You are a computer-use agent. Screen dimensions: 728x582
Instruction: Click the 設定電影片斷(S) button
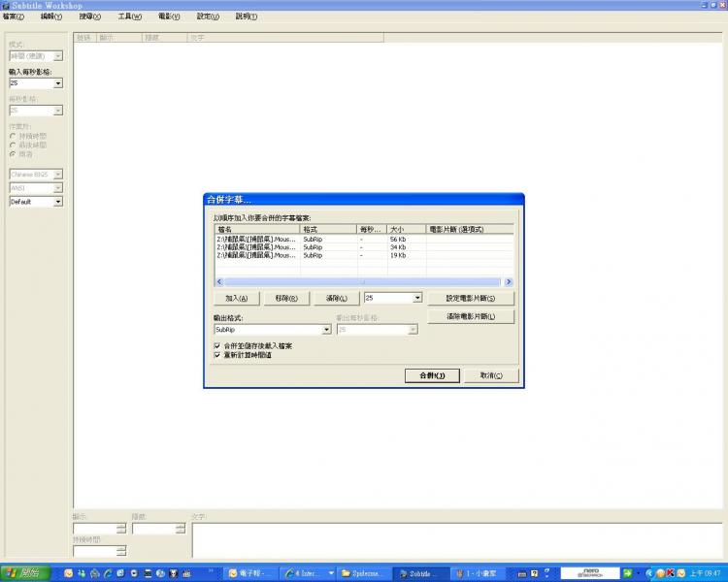click(471, 298)
